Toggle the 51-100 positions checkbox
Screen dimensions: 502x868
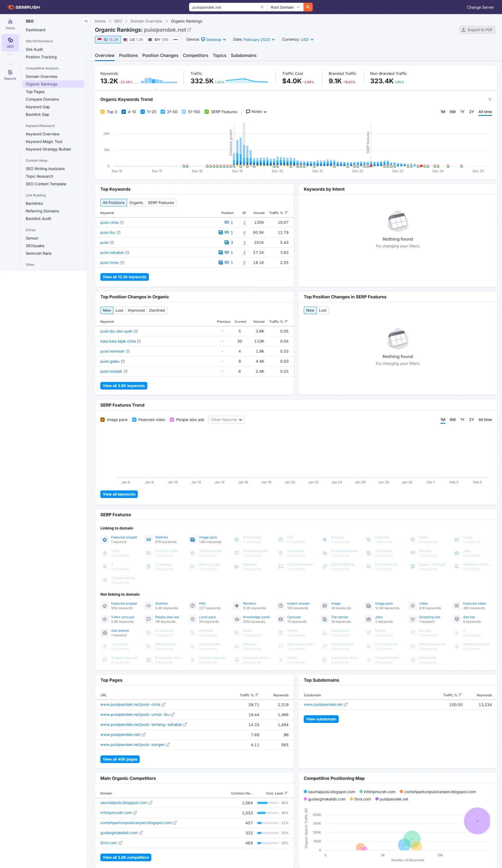coord(184,112)
